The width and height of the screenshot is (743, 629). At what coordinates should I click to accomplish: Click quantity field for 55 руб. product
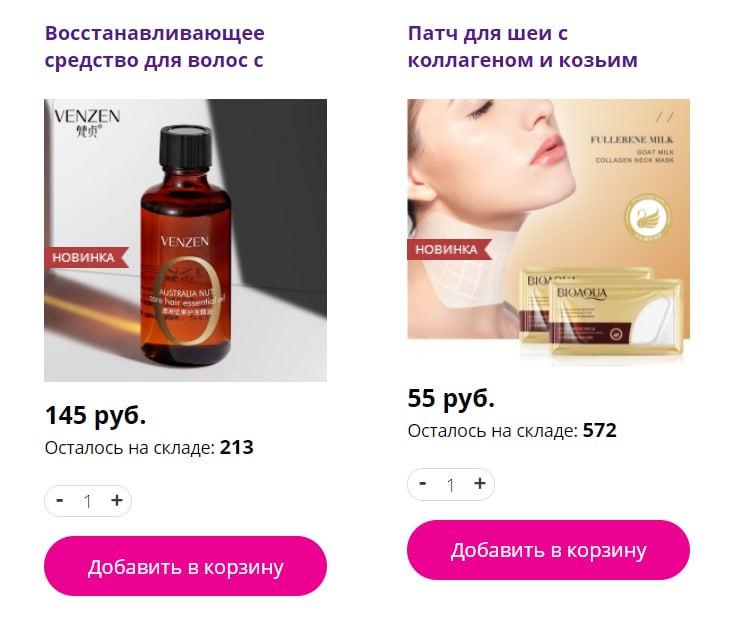[x=451, y=484]
